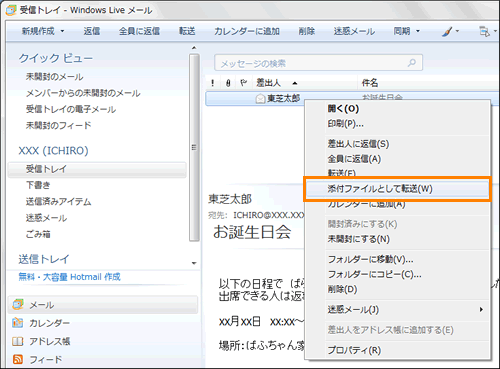Open the 送信済みアイテム folder
The width and height of the screenshot is (500, 369).
[59, 202]
